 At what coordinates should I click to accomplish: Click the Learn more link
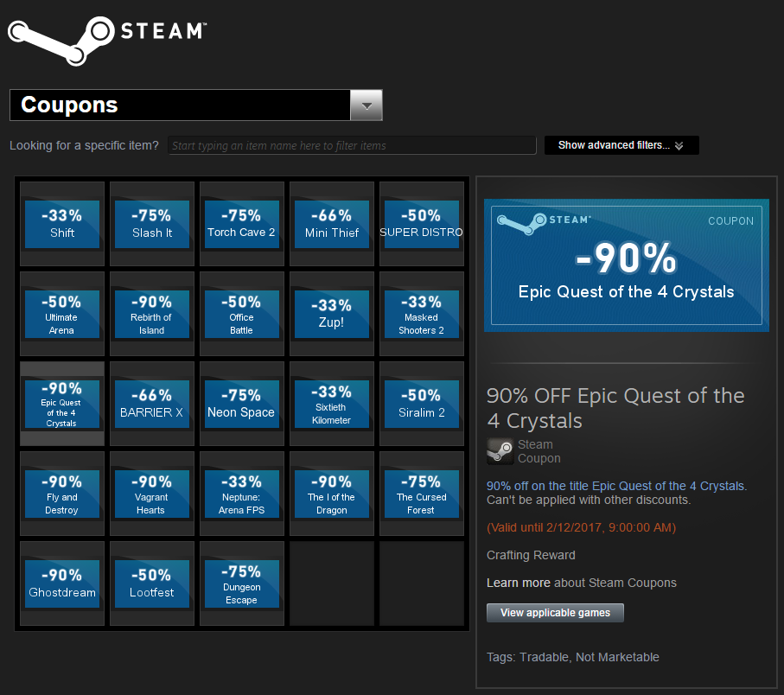point(518,583)
